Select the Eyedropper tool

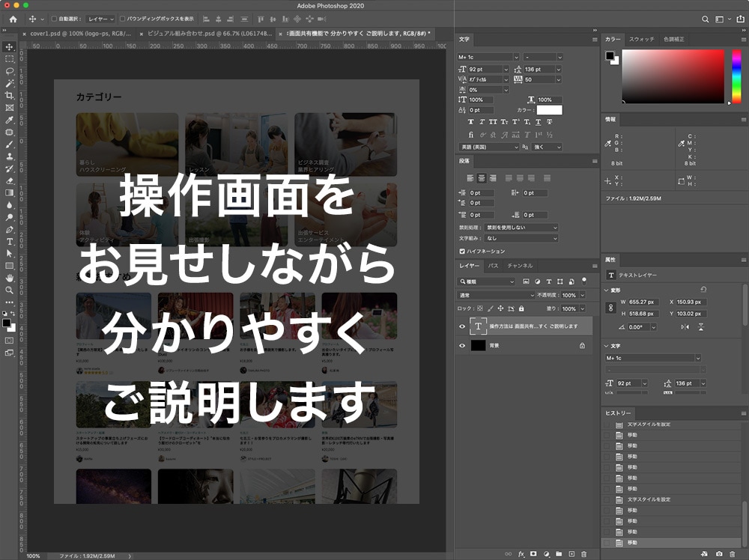9,120
